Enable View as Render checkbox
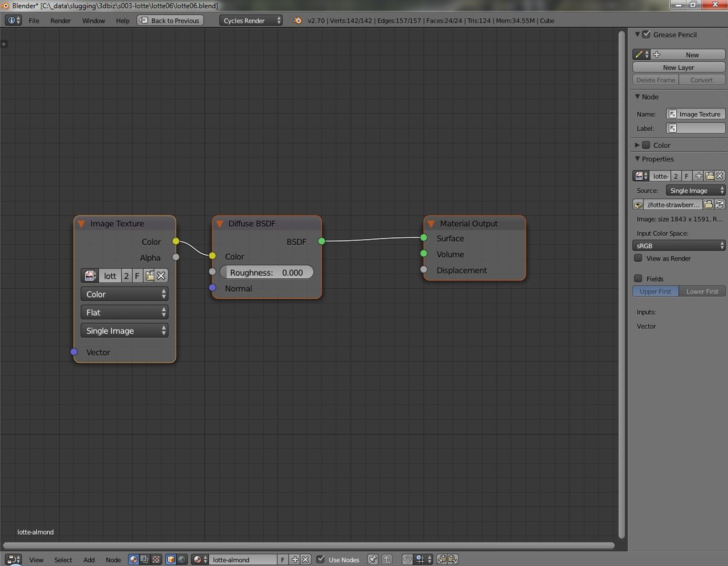This screenshot has height=566, width=728. click(638, 258)
